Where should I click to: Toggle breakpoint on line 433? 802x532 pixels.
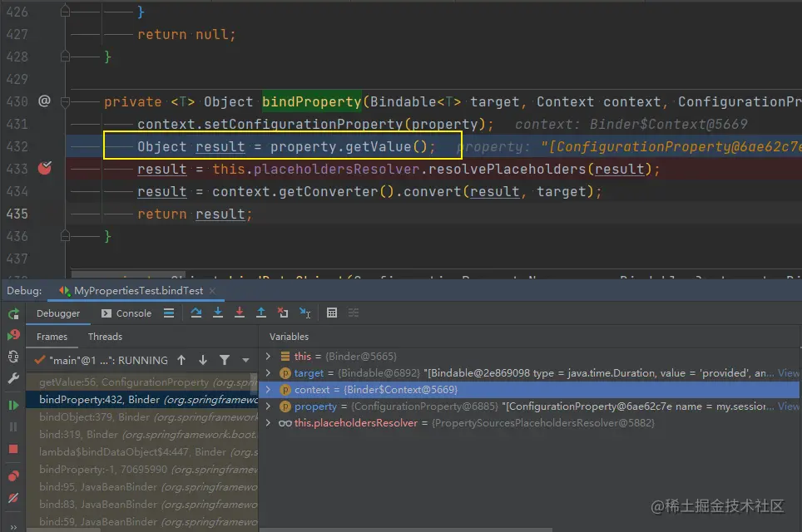[x=45, y=168]
